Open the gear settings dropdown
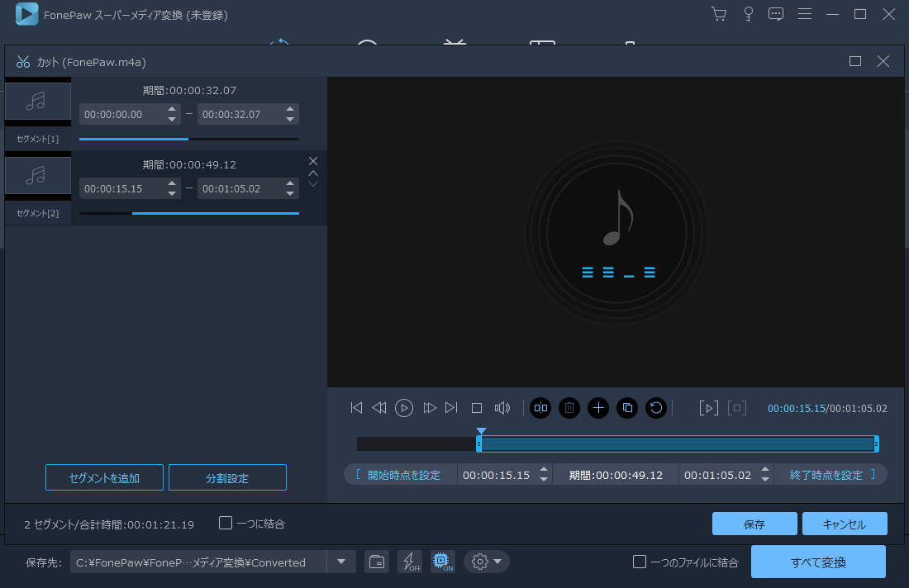The height and width of the screenshot is (588, 909). [x=487, y=562]
